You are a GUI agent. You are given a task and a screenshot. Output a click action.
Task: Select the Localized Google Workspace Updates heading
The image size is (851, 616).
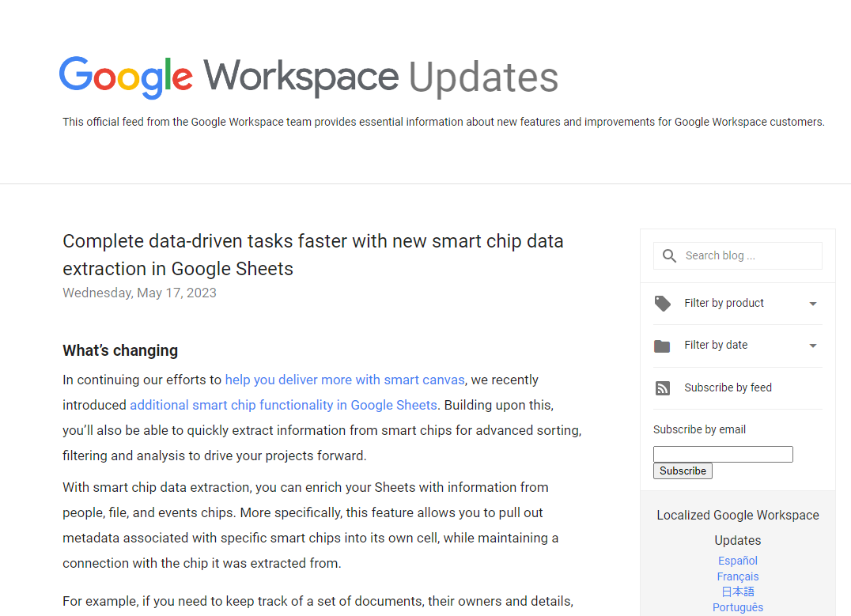[x=737, y=527]
